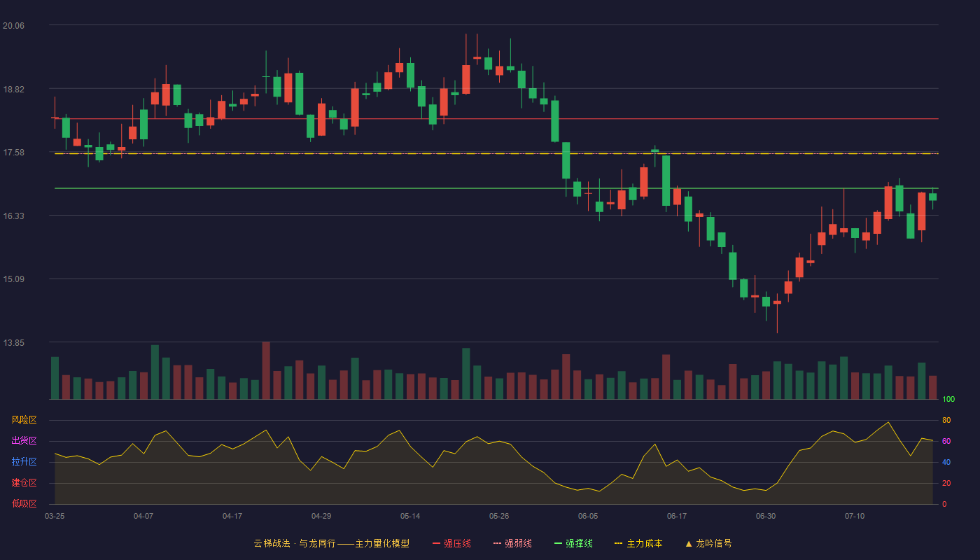Viewport: 980px width, 560px height.
Task: Toggle the 强压线 legend entry
Action: coord(451,543)
